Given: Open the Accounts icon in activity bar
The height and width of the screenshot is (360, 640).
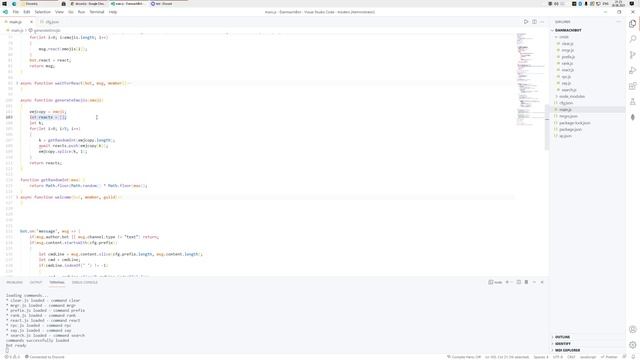Looking at the screenshot, I should pos(633,329).
